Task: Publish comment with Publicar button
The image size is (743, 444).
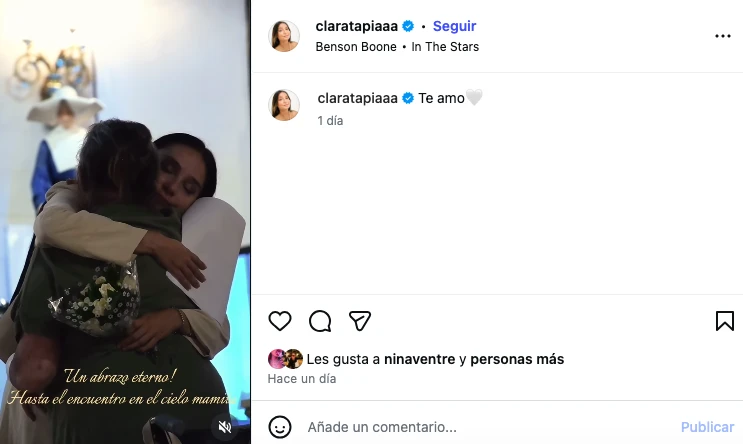Action: [707, 427]
